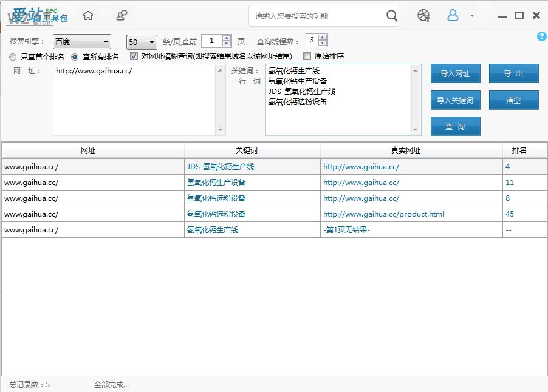Uncheck 对网址模糊查询 checkbox
Viewport: 548px width, 392px height.
(134, 56)
